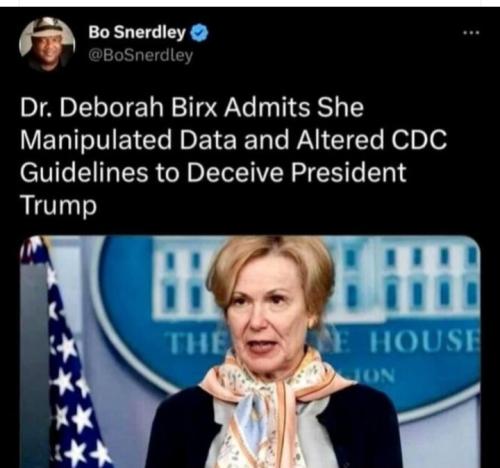Click the White House building emblem in photo
This screenshot has width=500, height=468.
coord(318,280)
